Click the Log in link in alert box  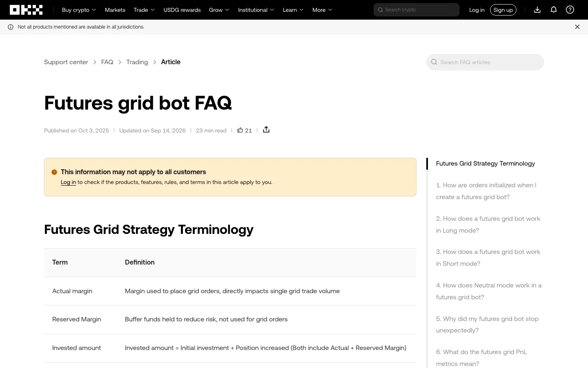pyautogui.click(x=68, y=182)
